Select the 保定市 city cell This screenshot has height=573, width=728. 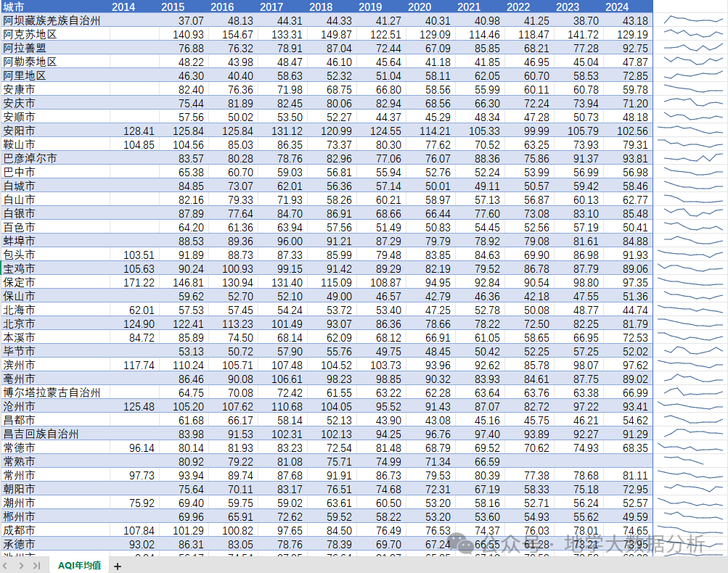[x=55, y=283]
